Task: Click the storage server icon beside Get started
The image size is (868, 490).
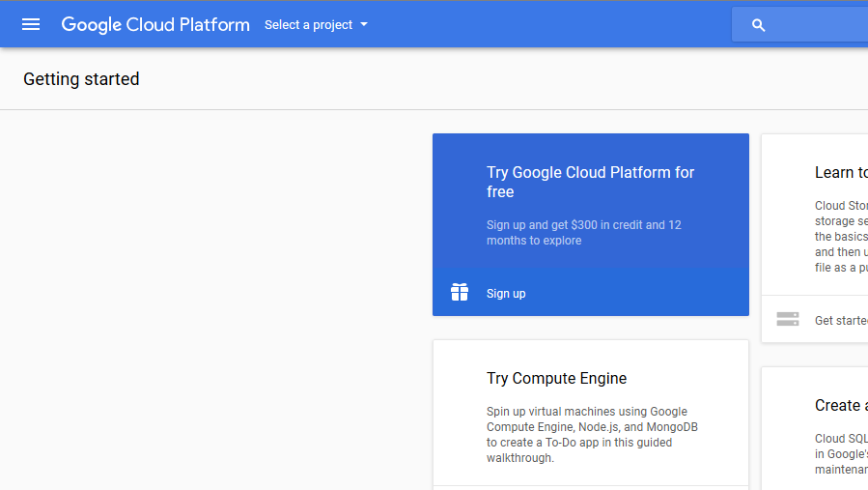Action: point(788,319)
